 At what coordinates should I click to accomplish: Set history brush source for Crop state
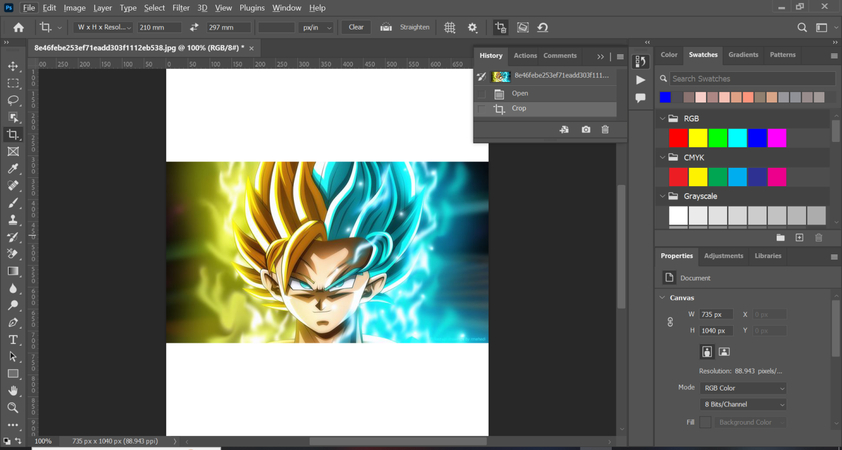pyautogui.click(x=482, y=109)
